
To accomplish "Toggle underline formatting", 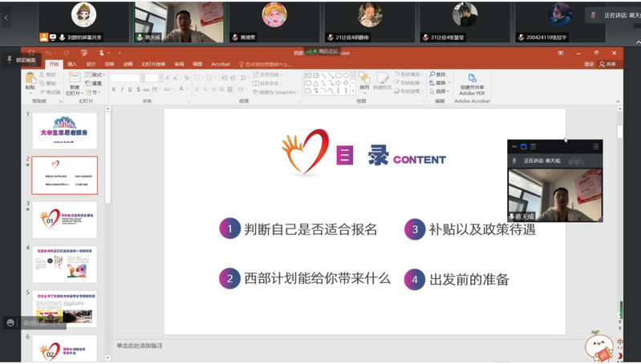I will pos(131,89).
